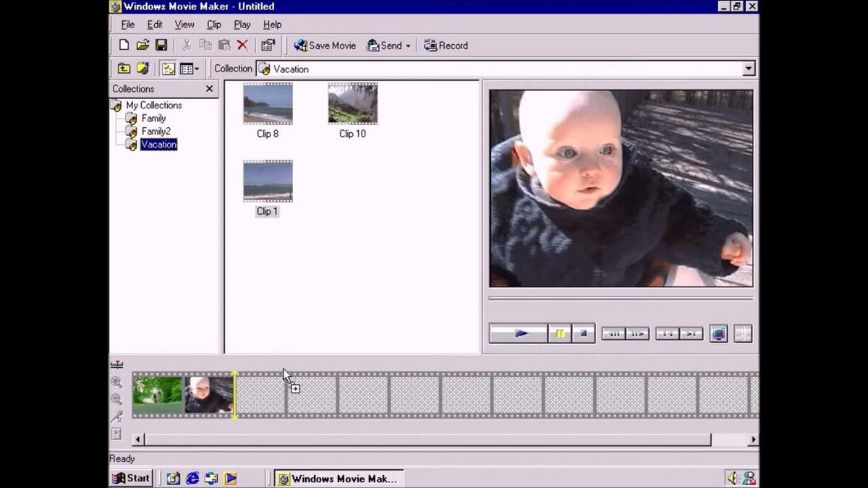Open a project with the folder icon
Screen dimensions: 868x488
(x=142, y=46)
